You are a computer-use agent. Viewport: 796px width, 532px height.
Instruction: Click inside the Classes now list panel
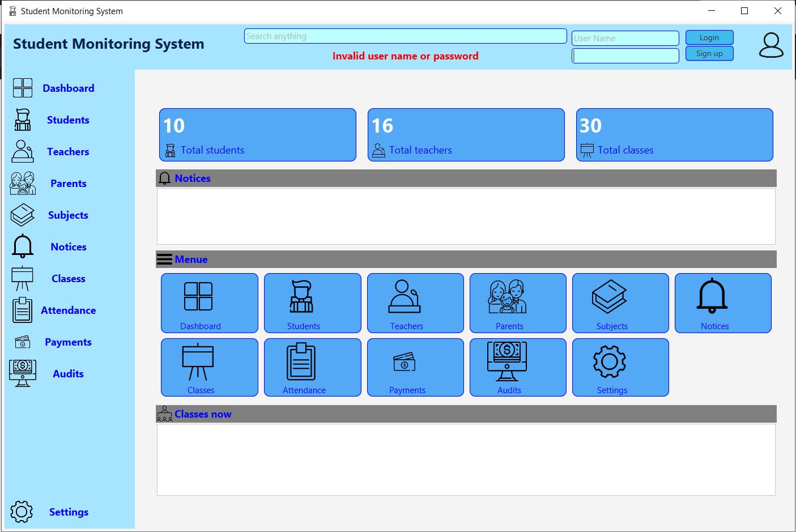466,460
